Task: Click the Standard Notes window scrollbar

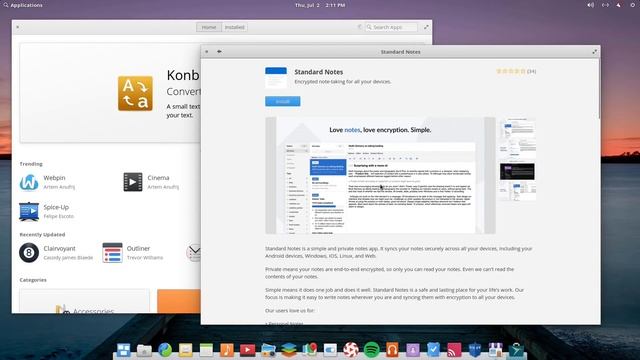Action: 599,90
